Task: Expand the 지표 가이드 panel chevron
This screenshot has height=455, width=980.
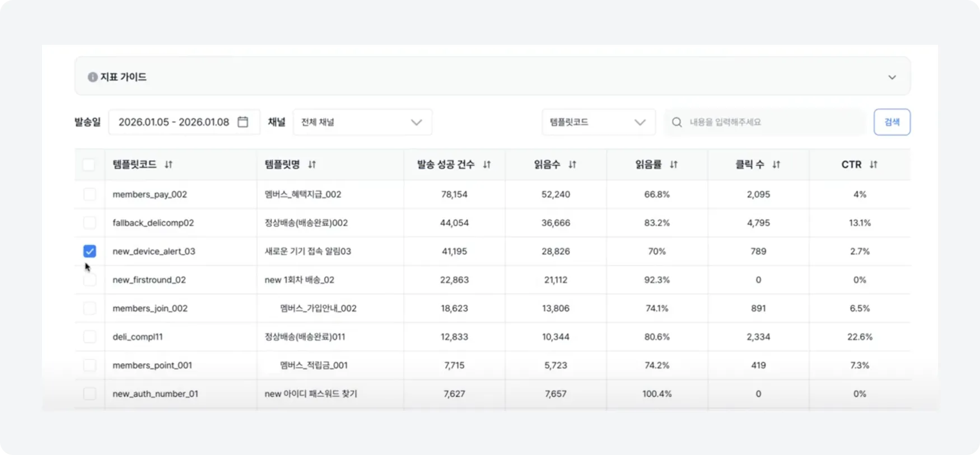Action: click(x=892, y=77)
